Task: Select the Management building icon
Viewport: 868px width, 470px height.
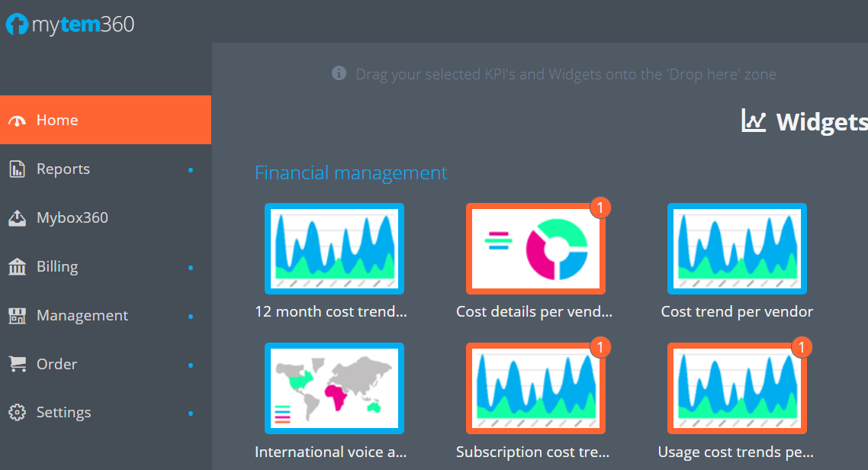Action: coord(17,316)
